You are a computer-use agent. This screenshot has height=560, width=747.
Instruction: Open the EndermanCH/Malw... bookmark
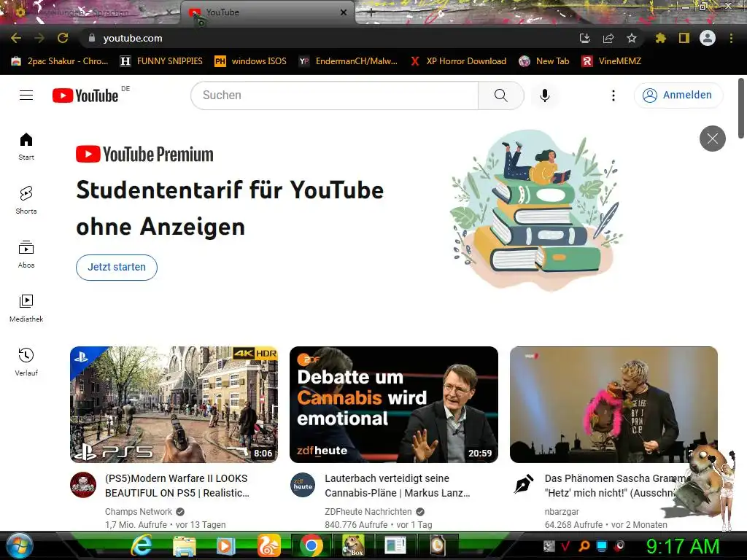pos(348,61)
